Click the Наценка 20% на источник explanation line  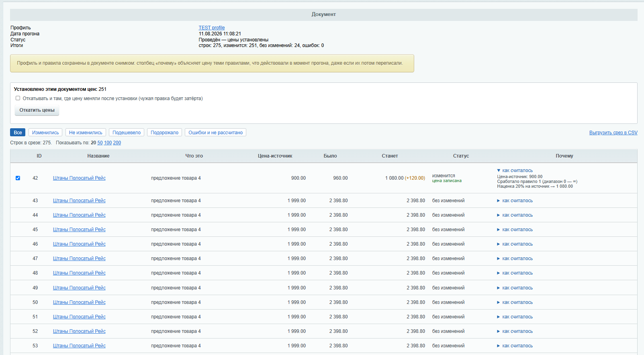pyautogui.click(x=535, y=187)
